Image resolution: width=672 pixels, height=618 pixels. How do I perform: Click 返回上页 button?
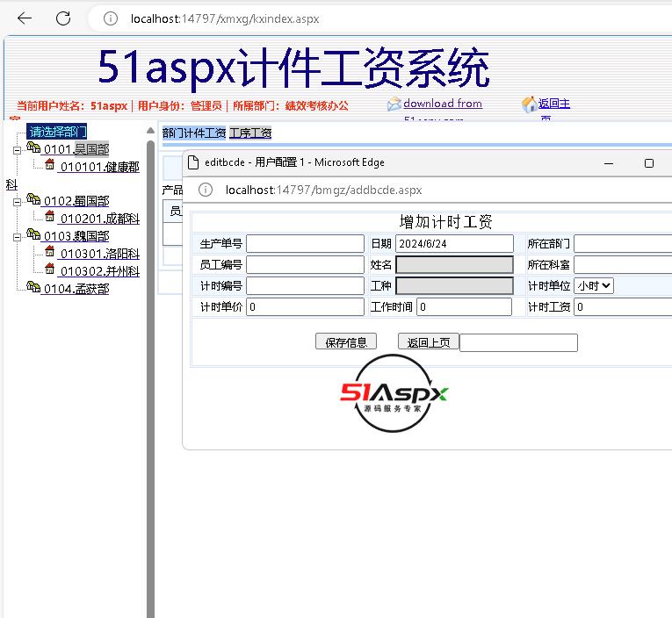pos(428,341)
